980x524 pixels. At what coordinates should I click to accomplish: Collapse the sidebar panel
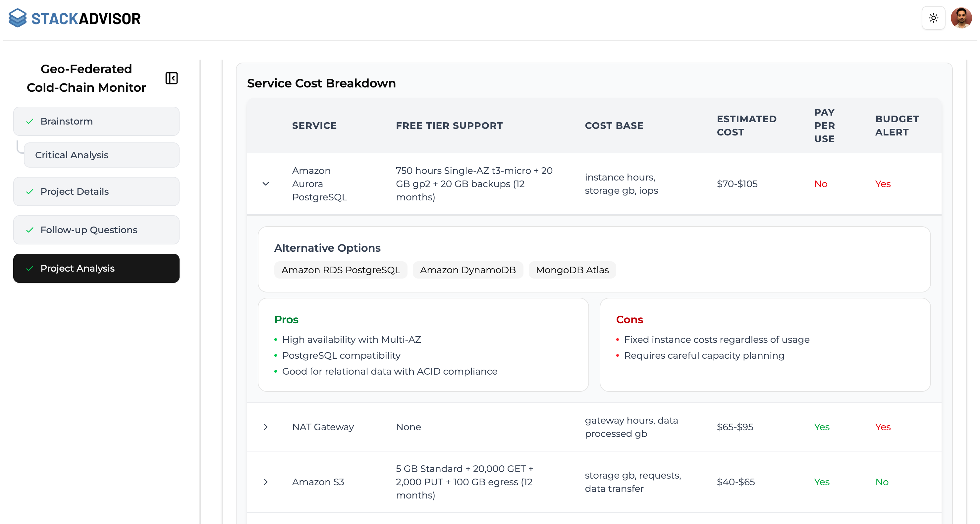[x=171, y=78]
